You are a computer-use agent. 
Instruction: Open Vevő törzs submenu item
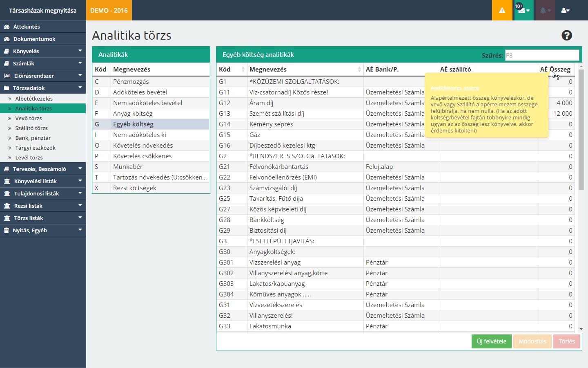point(29,118)
